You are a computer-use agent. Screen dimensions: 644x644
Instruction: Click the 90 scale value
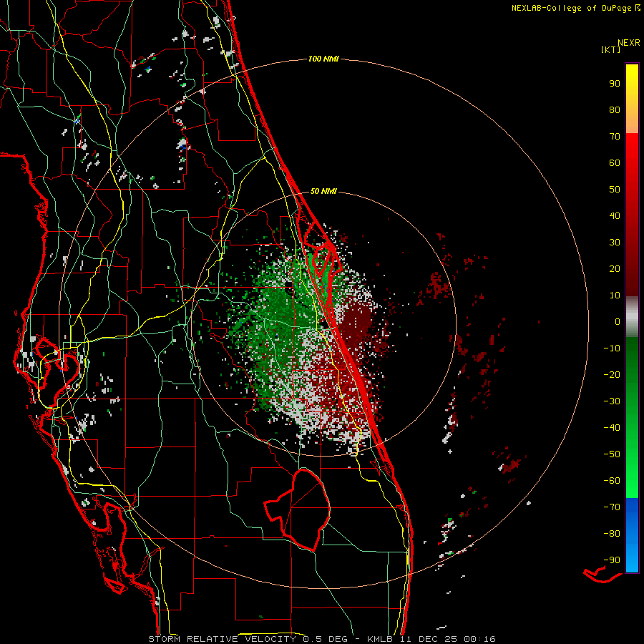tap(615, 84)
